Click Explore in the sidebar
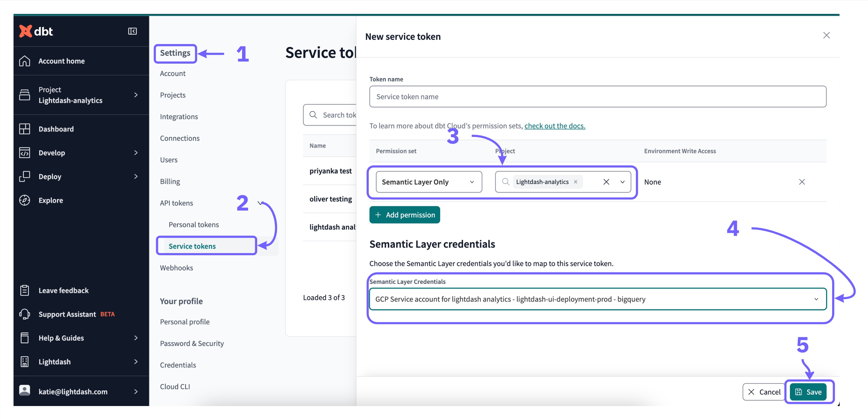 51,200
